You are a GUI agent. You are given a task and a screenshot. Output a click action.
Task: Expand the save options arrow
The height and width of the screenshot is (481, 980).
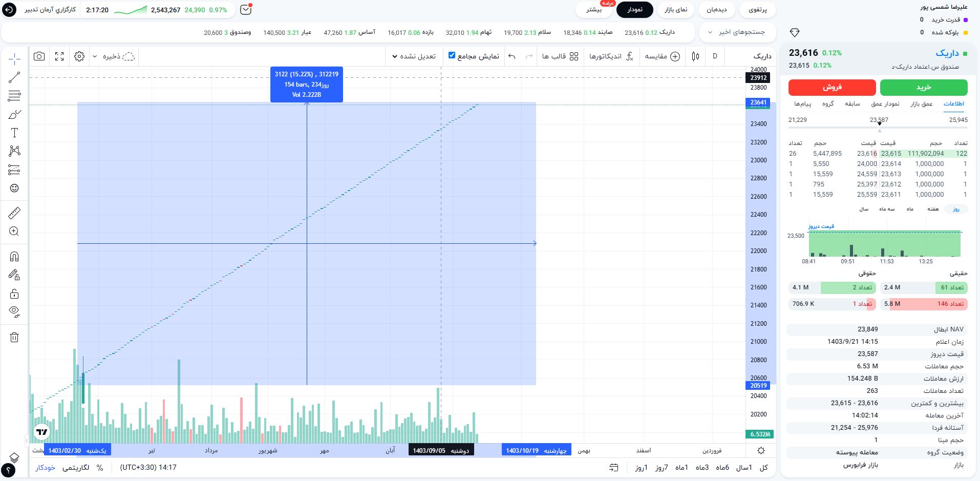point(95,56)
